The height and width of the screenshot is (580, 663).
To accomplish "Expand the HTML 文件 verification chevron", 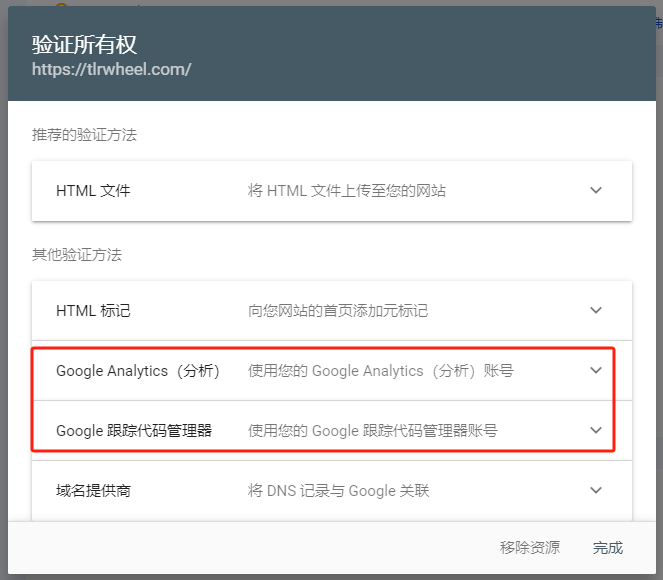I will 596,191.
